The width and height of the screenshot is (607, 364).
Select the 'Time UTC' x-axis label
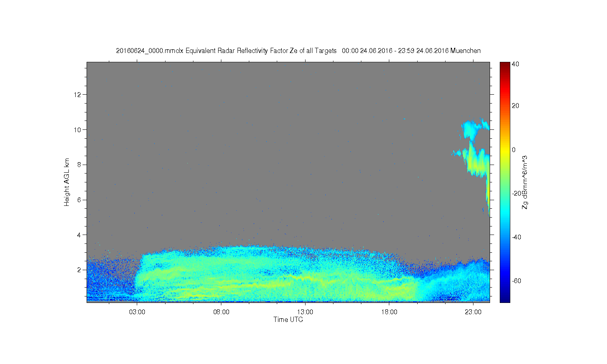[288, 320]
